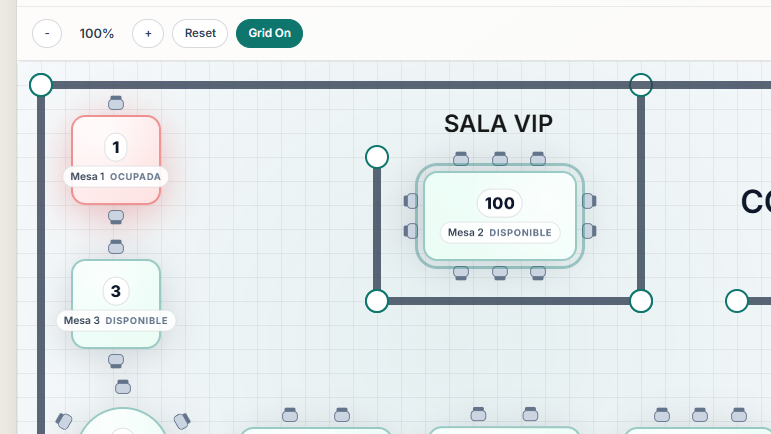The image size is (771, 434).
Task: Reset the floor plan zoom
Action: (x=200, y=33)
